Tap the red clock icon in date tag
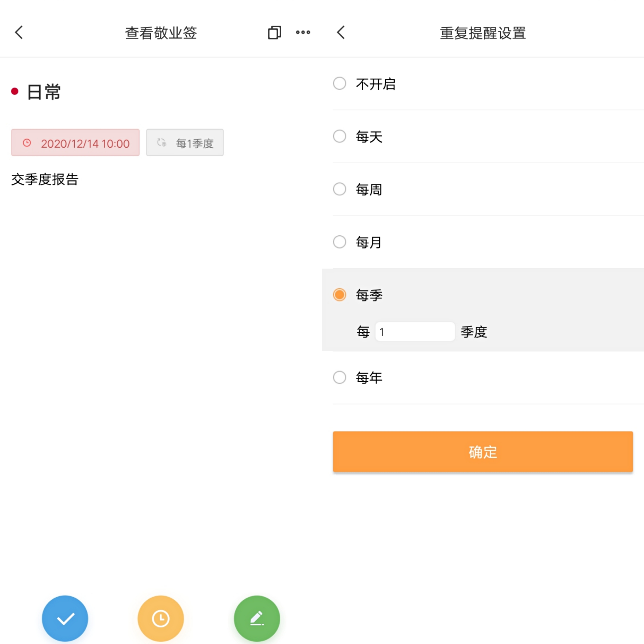 pyautogui.click(x=27, y=143)
